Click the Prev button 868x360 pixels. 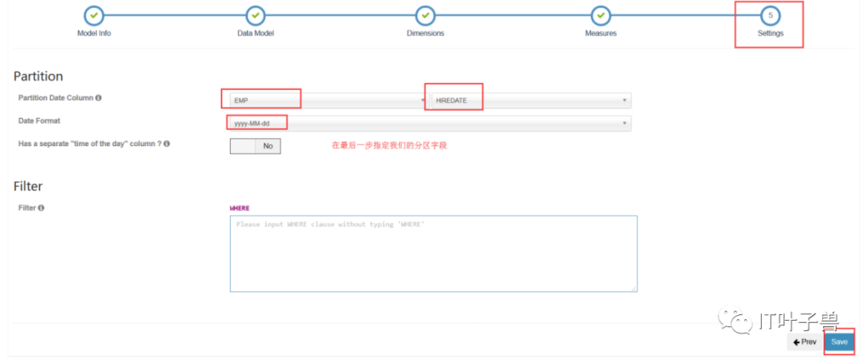805,342
